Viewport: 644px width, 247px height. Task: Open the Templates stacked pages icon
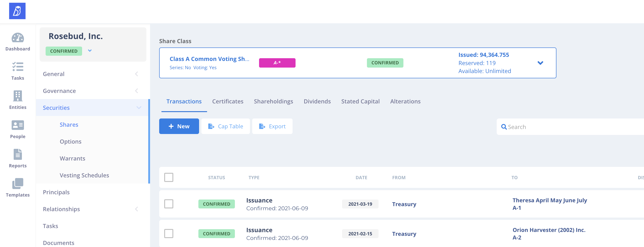point(18,184)
